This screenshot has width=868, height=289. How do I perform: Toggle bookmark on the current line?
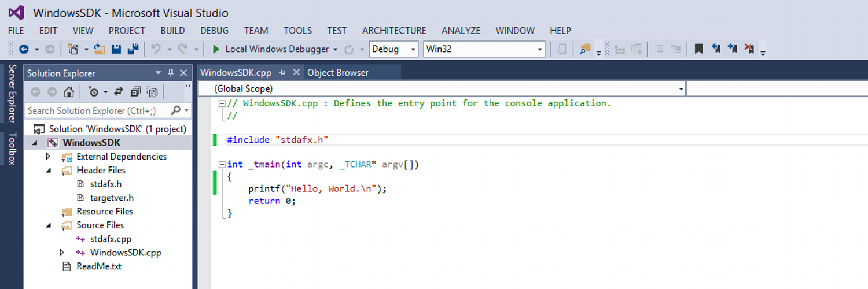click(698, 49)
